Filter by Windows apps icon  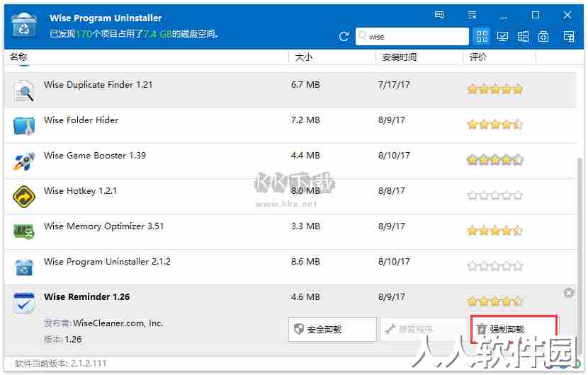pos(523,36)
